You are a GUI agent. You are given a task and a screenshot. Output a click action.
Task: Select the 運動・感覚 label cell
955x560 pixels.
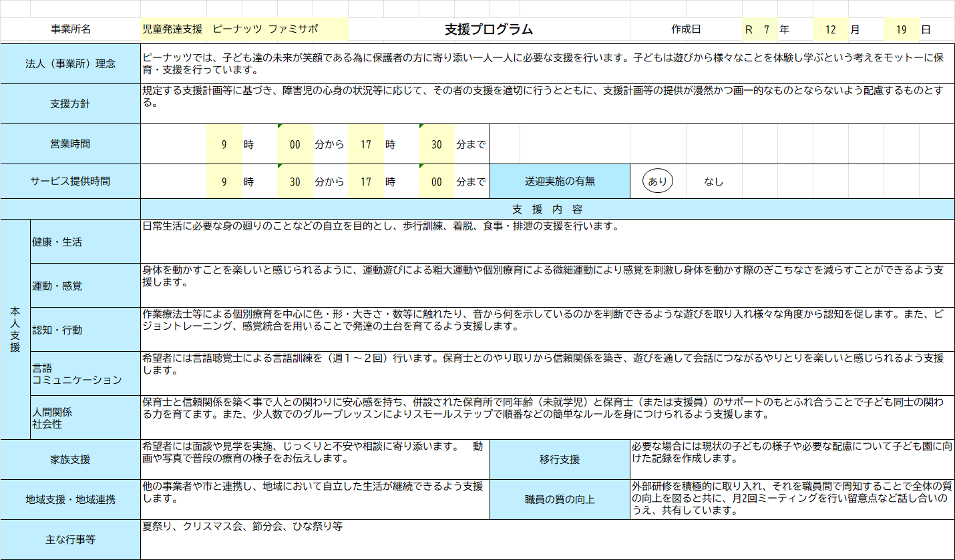click(x=85, y=286)
